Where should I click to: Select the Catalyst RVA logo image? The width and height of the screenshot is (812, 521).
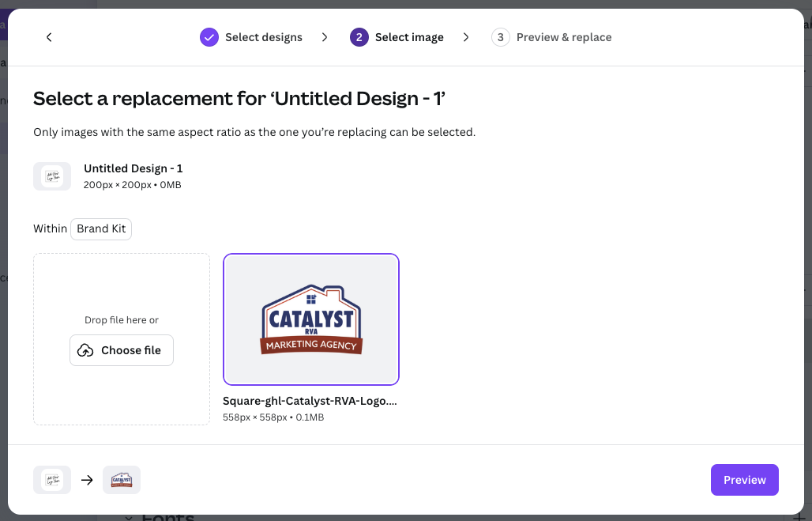pyautogui.click(x=311, y=319)
